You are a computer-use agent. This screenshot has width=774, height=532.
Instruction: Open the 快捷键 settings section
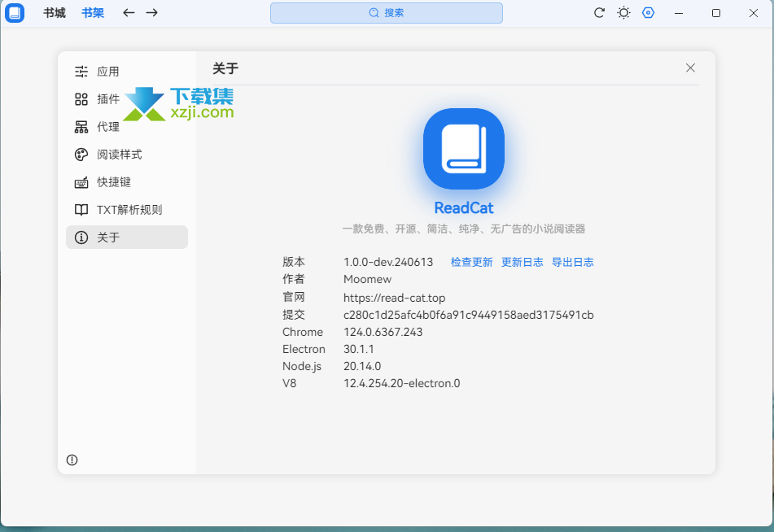point(127,182)
